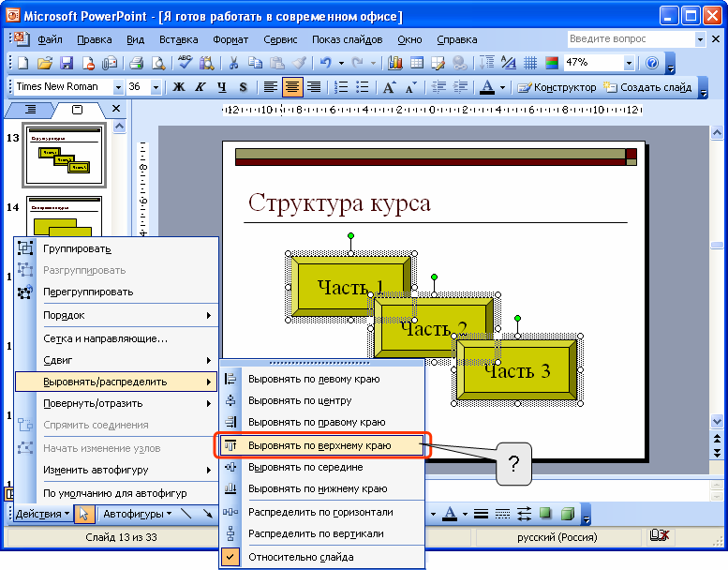Open Line Style icon in drawing toolbar
Screen dimensions: 728x570
[481, 514]
